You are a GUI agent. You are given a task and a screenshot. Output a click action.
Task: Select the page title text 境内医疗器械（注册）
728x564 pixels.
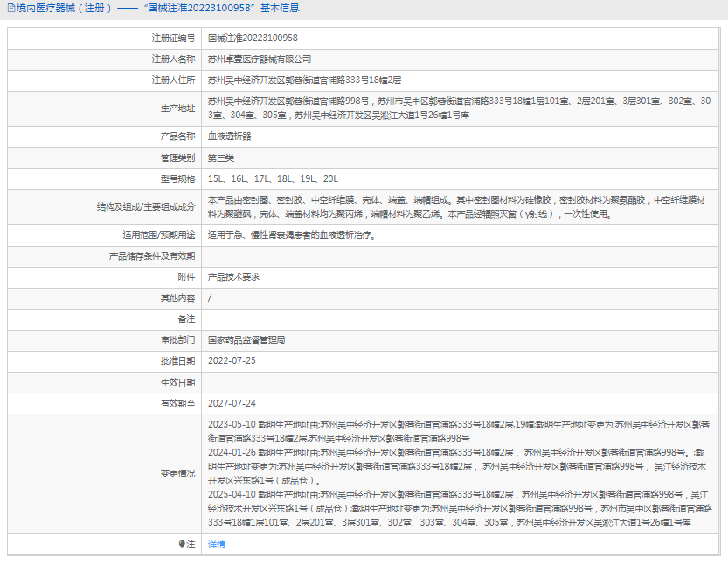(x=65, y=9)
